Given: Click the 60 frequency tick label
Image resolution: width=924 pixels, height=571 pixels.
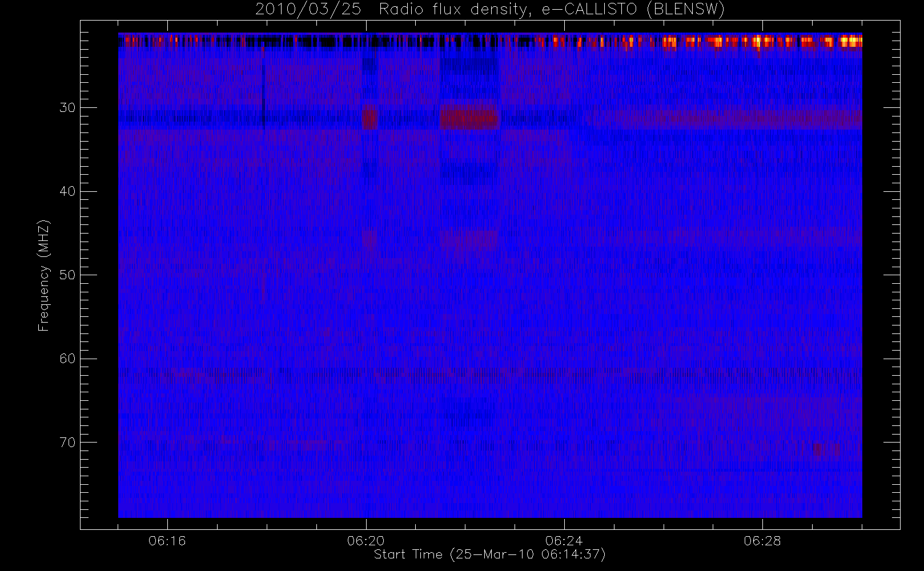Looking at the screenshot, I should tap(67, 359).
